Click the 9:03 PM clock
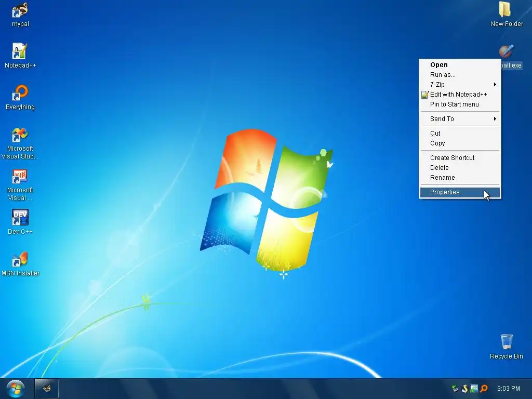The image size is (532, 399). click(x=508, y=389)
